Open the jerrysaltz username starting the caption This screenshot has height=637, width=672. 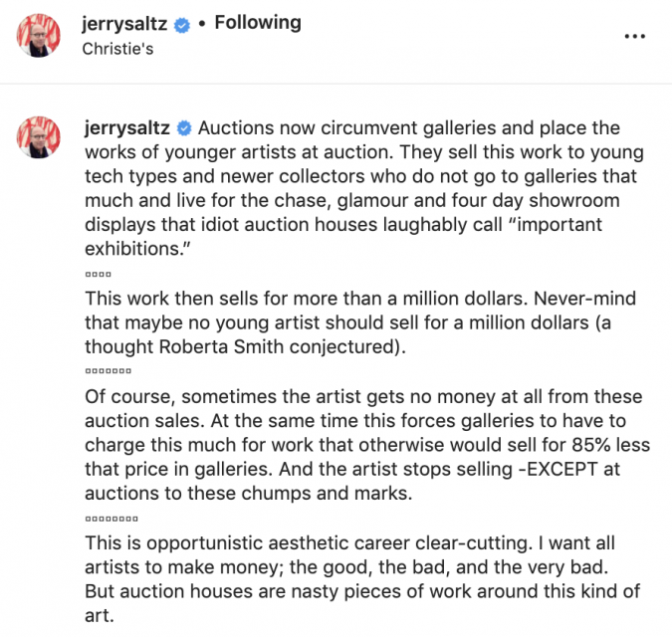(127, 128)
